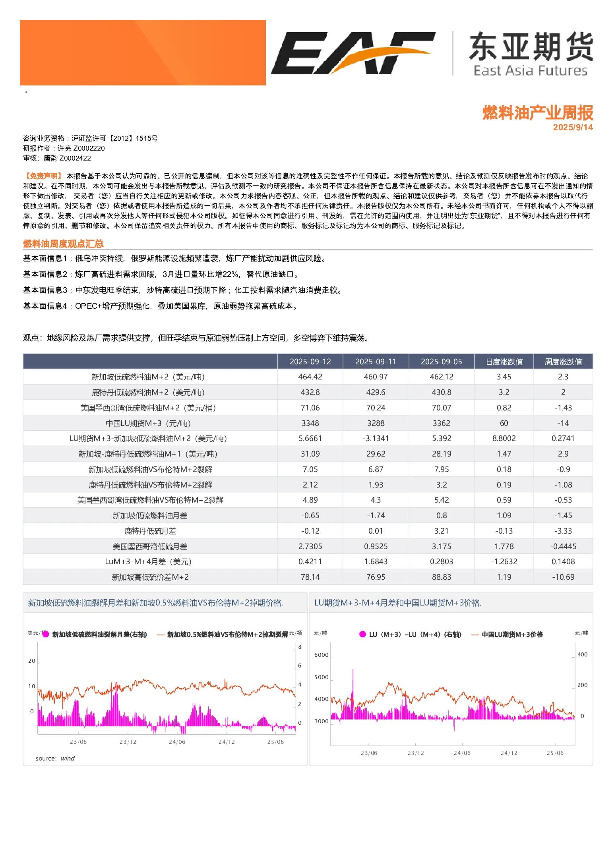Click the 东亚期货 East Asia Futures brand text
The width and height of the screenshot is (616, 863).
click(x=531, y=54)
